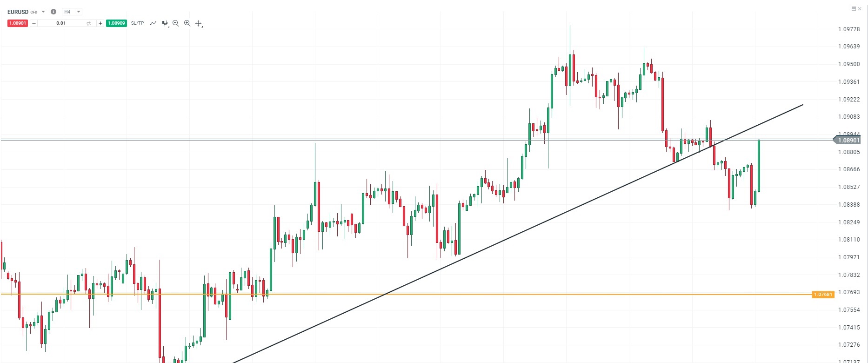Select the orange 1.07681 price label
Image resolution: width=868 pixels, height=363 pixels.
point(822,294)
